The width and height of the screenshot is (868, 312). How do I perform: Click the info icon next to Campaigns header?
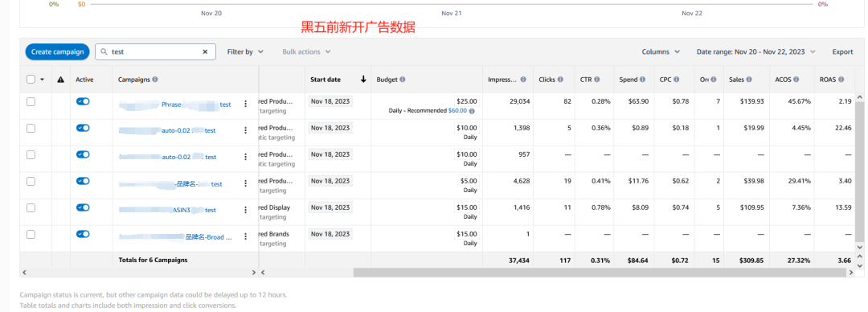point(155,80)
